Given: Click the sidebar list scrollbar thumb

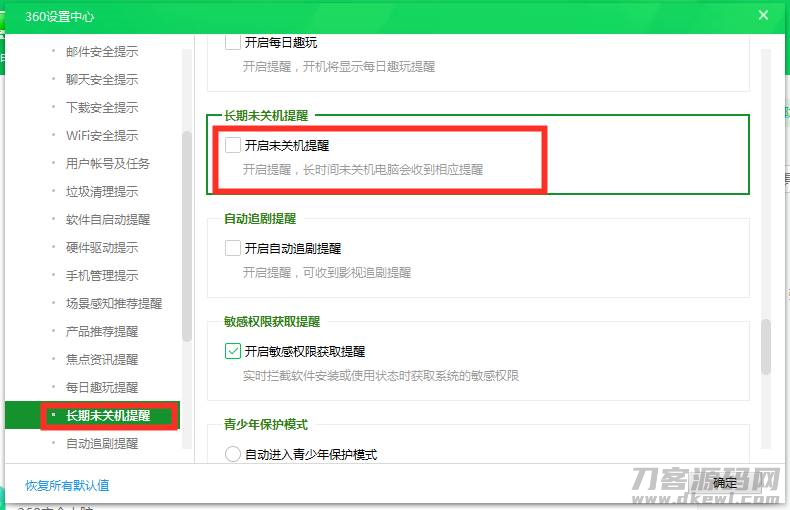Looking at the screenshot, I should (187, 236).
